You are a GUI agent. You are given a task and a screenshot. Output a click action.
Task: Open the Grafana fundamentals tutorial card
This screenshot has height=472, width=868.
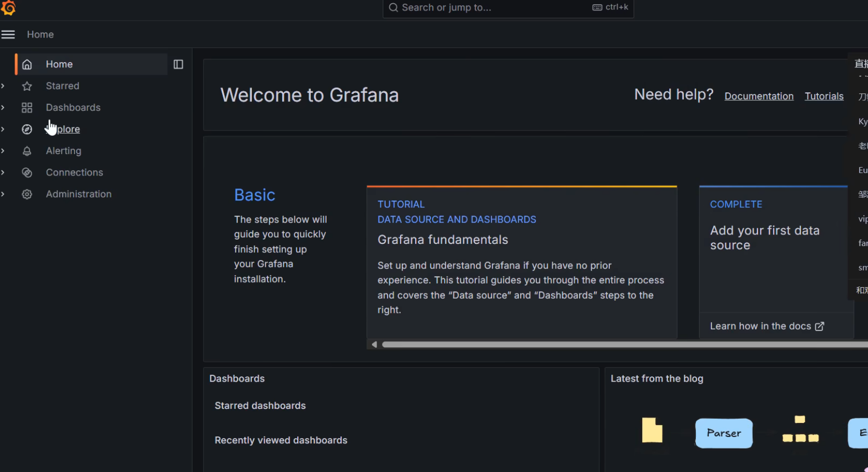tap(522, 262)
